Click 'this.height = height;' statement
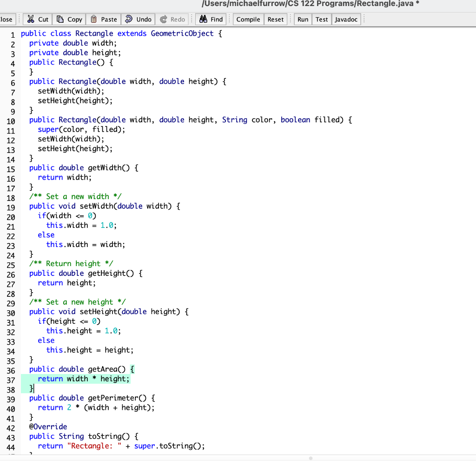Image resolution: width=476 pixels, height=461 pixels. click(90, 350)
